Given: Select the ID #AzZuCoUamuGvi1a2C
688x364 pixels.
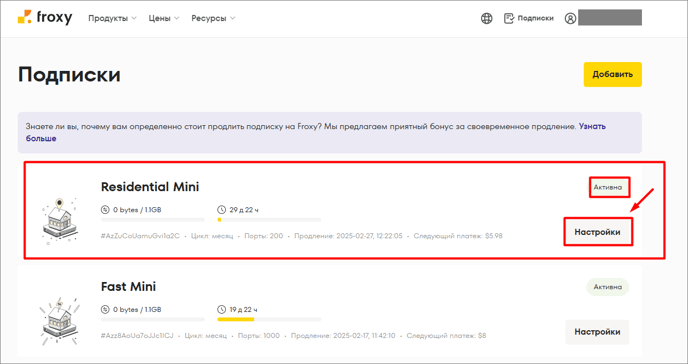Looking at the screenshot, I should (x=140, y=236).
